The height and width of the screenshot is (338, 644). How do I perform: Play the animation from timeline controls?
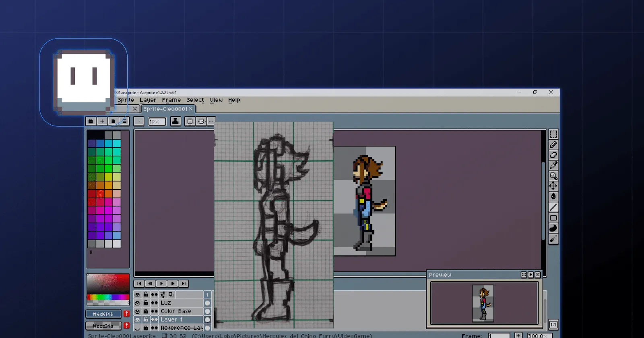tap(161, 284)
